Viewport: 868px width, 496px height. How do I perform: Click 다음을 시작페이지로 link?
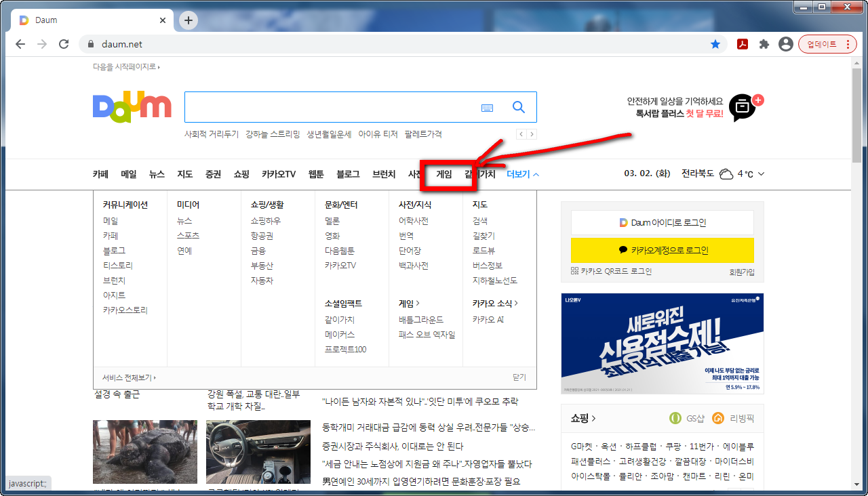(x=126, y=66)
